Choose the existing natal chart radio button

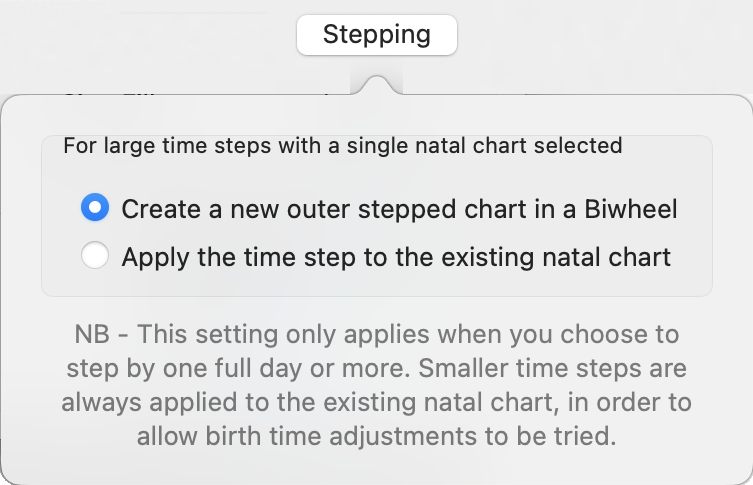point(95,256)
